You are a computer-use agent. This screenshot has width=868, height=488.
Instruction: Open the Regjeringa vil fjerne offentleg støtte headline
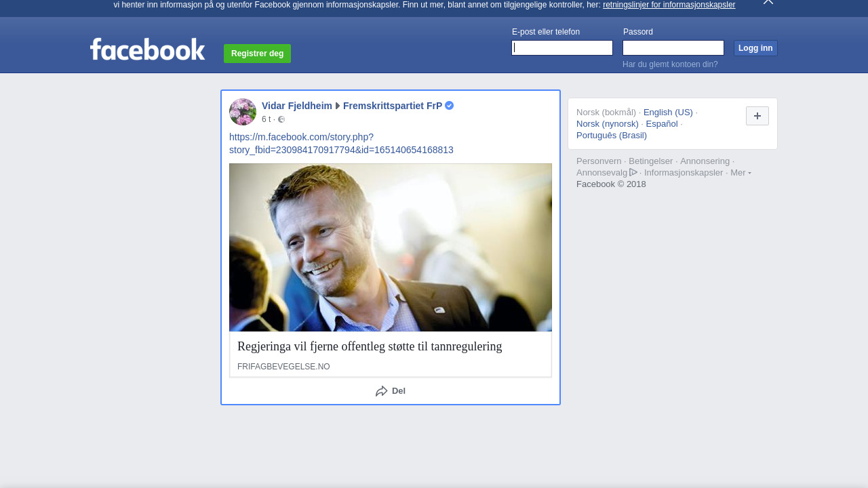(370, 346)
